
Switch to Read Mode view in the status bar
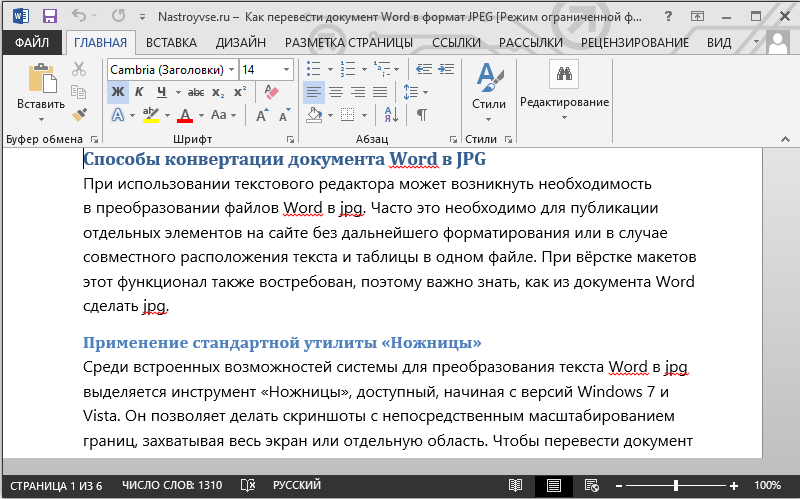tap(515, 485)
